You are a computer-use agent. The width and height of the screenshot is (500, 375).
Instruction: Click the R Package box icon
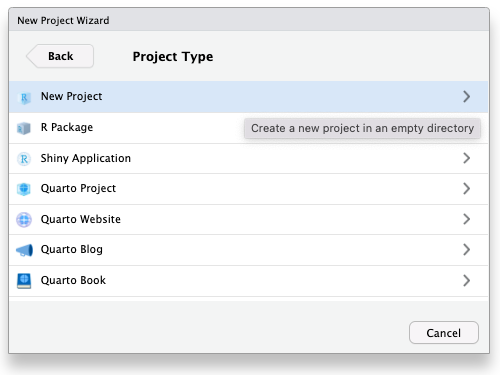(24, 128)
